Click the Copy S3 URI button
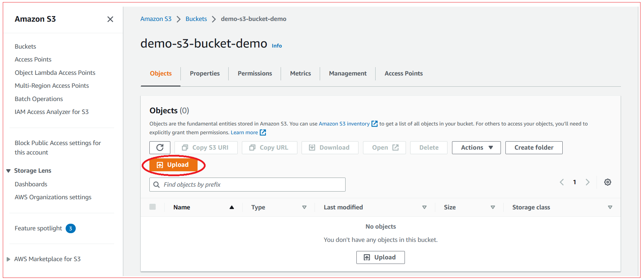The image size is (644, 280). pyautogui.click(x=206, y=148)
